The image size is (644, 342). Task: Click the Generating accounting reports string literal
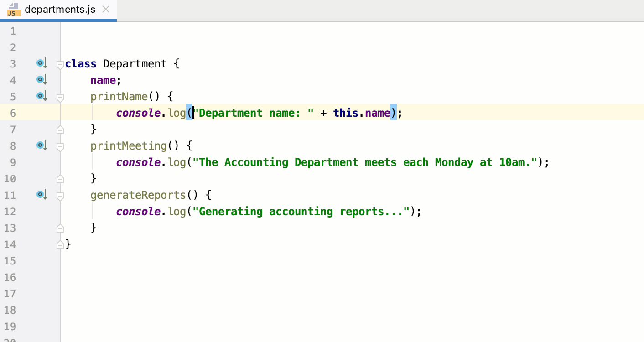(301, 211)
